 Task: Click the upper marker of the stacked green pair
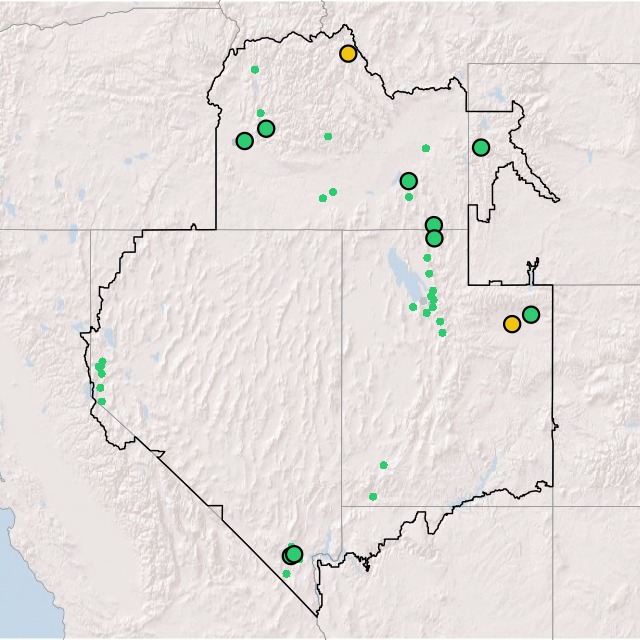(433, 225)
